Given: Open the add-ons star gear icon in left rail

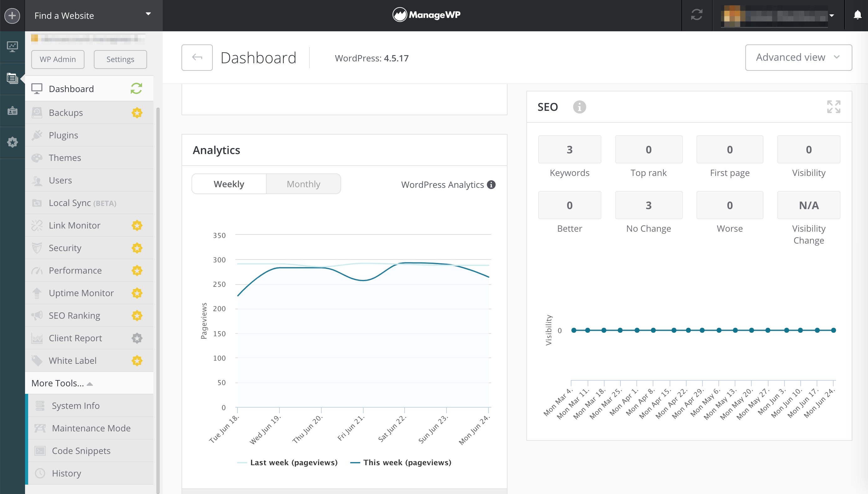Looking at the screenshot, I should pos(12,142).
